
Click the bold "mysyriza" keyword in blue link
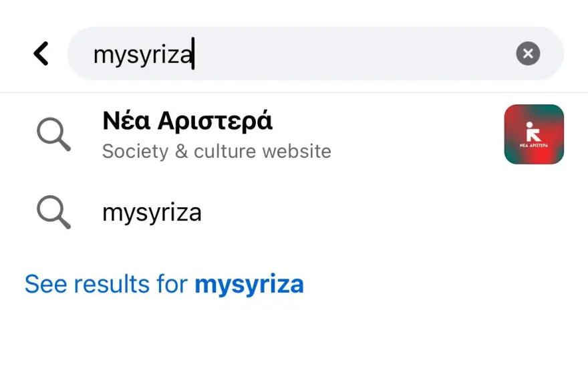(249, 284)
